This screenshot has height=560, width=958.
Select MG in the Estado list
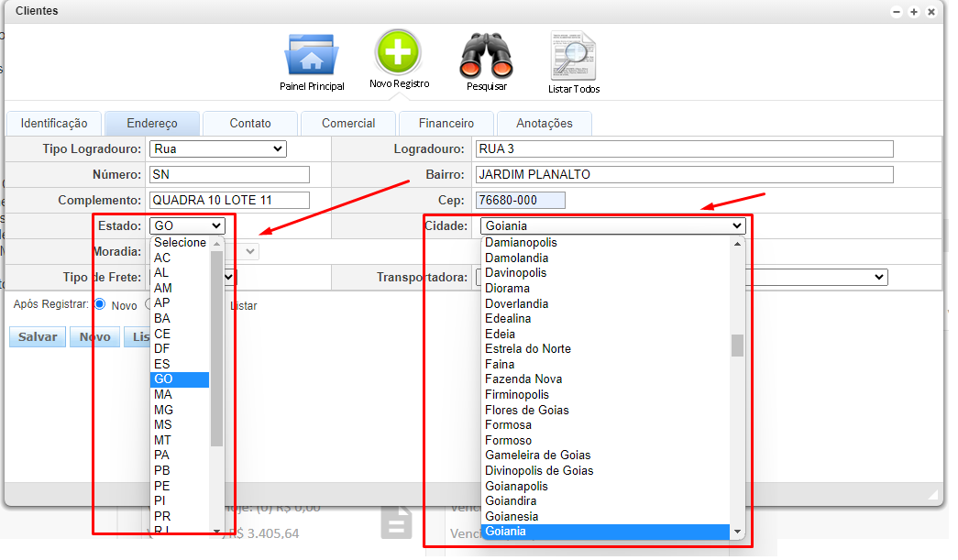[x=163, y=410]
